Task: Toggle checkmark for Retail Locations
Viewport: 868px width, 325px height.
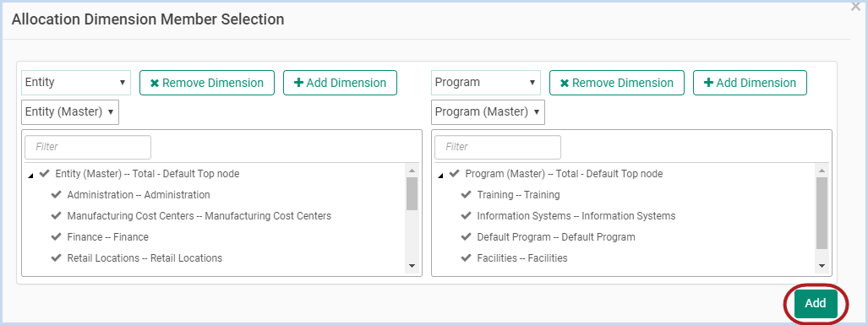Action: [56, 257]
